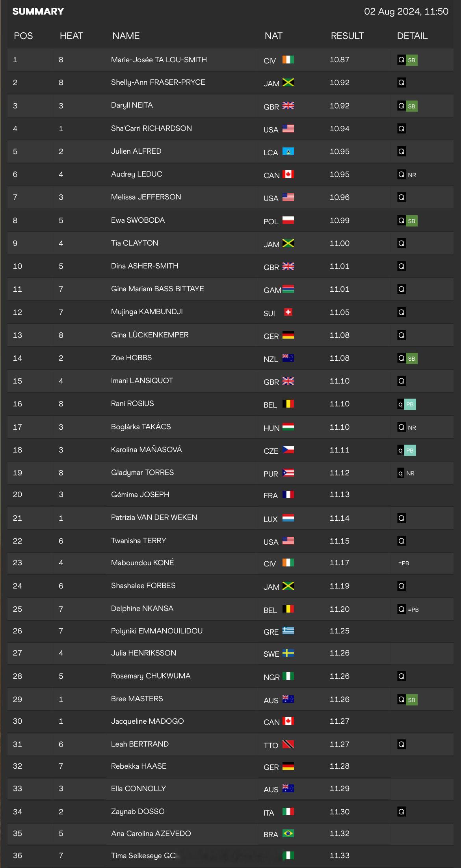Click the Q qualifier badge for Sha'Carri RICHARDSON
Screen dimensions: 461x868
pyautogui.click(x=401, y=129)
